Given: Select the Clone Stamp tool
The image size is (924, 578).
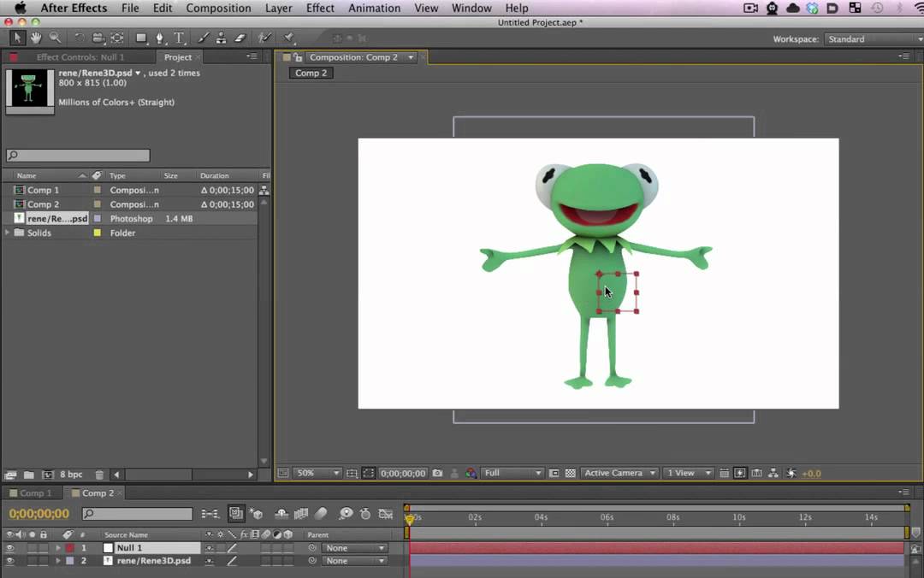Looking at the screenshot, I should (x=221, y=38).
